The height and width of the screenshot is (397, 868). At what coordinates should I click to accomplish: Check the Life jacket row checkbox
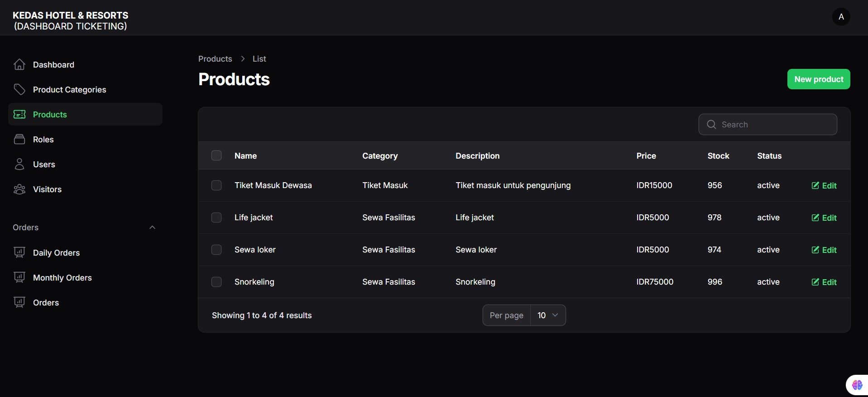tap(216, 218)
